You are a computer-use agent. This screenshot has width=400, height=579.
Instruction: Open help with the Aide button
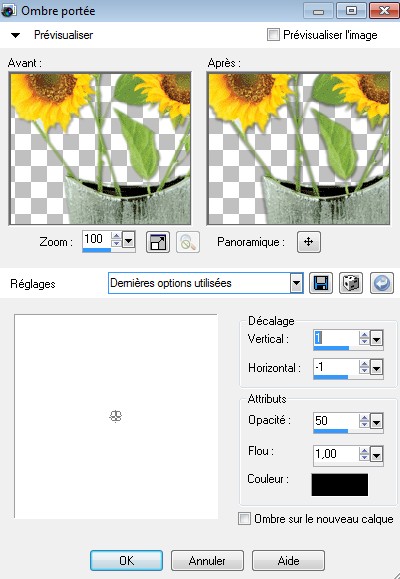tap(288, 561)
